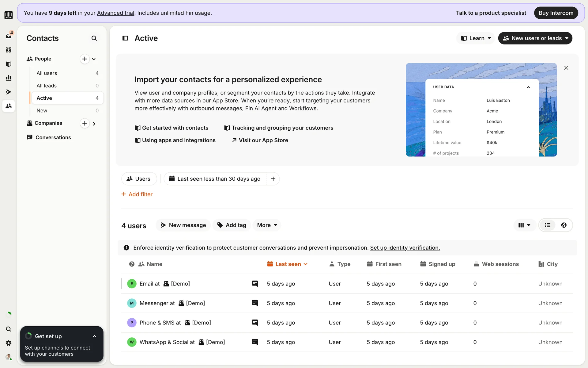Select All users segment
Screen dimensions: 588x368
(47, 73)
